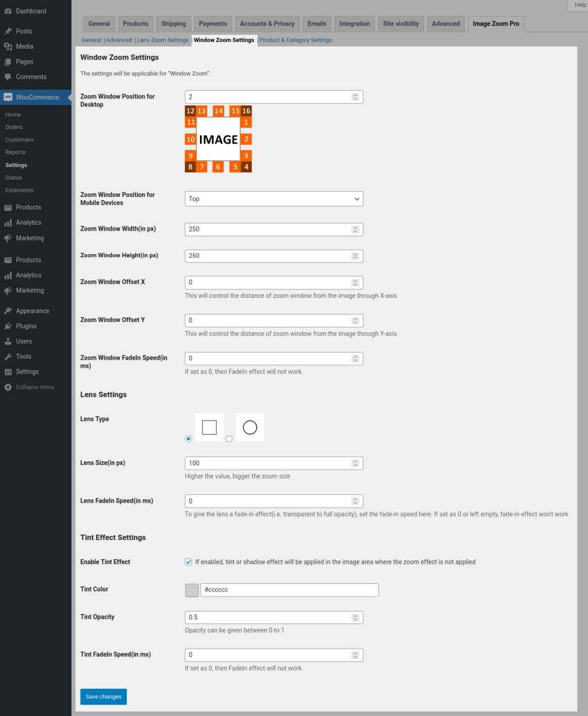The image size is (588, 716).
Task: Open Product & Category Settings sub-link
Action: 296,40
